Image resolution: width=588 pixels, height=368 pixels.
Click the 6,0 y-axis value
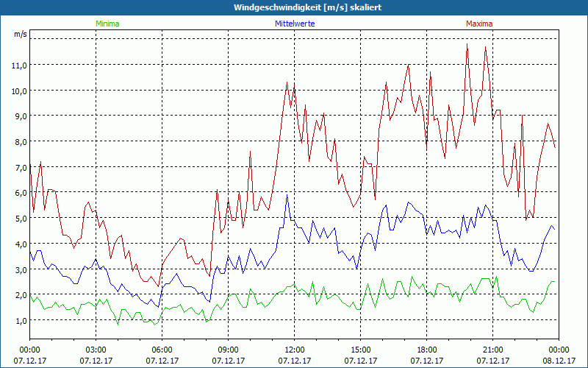point(21,193)
